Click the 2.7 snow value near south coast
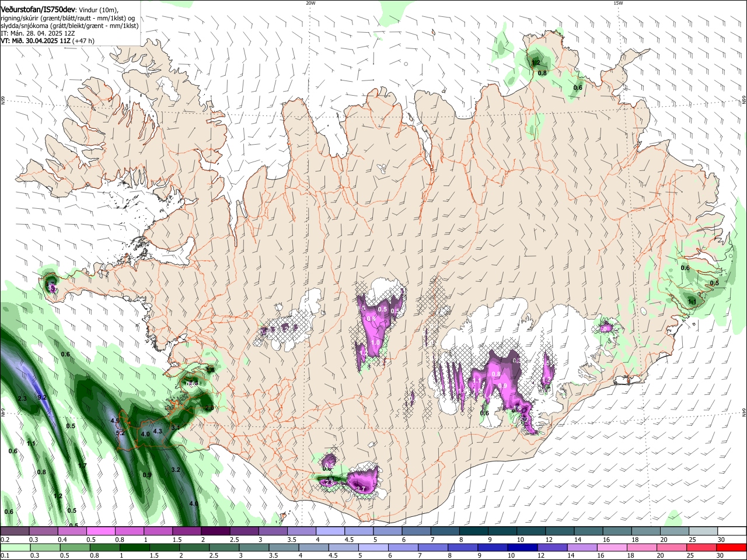 click(361, 489)
